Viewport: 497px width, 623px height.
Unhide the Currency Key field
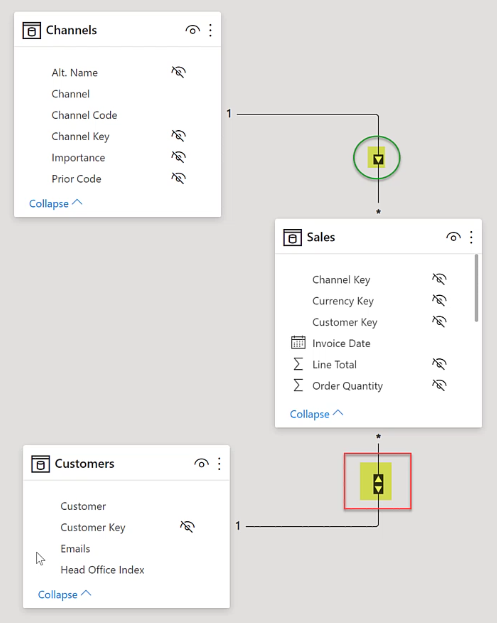[439, 300]
